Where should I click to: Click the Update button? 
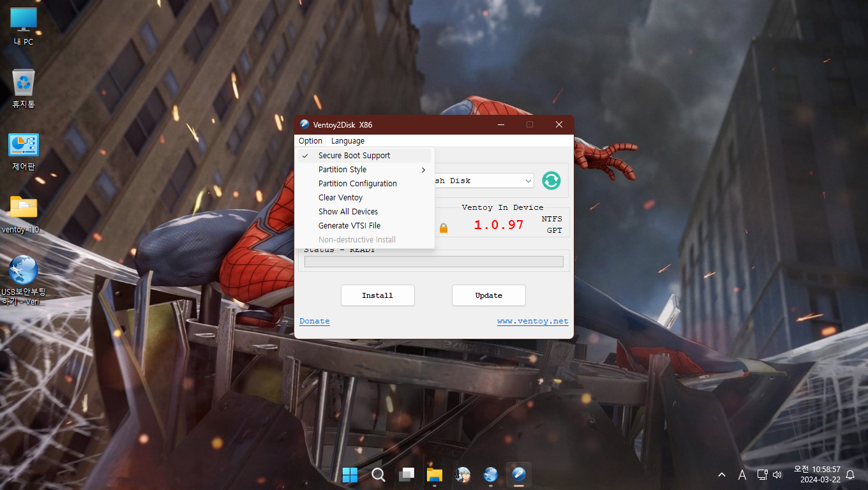(489, 295)
